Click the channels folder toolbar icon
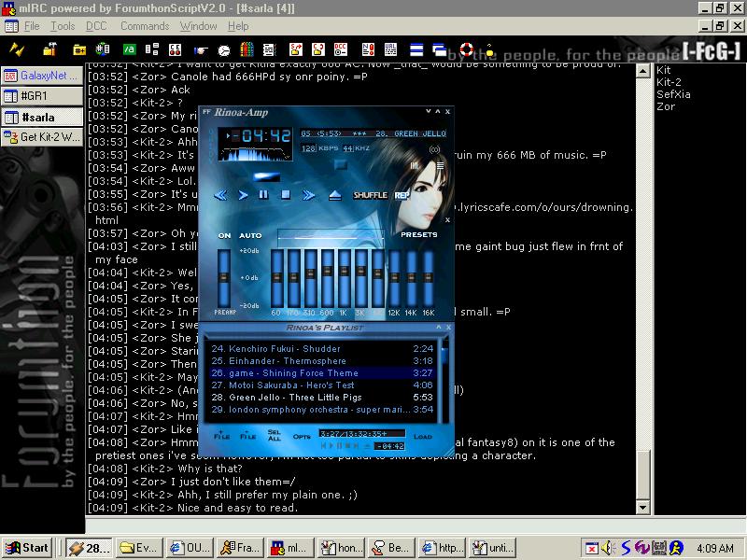Screen dimensions: 747x560 point(79,49)
